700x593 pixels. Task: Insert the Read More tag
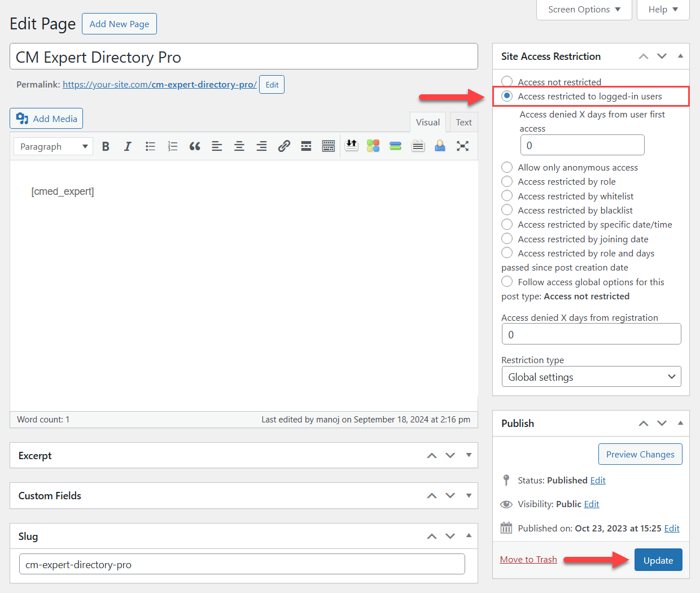click(306, 146)
